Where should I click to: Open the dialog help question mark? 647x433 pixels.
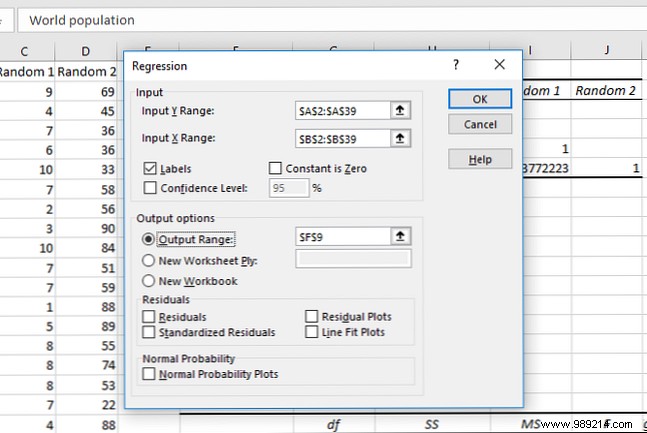click(456, 64)
